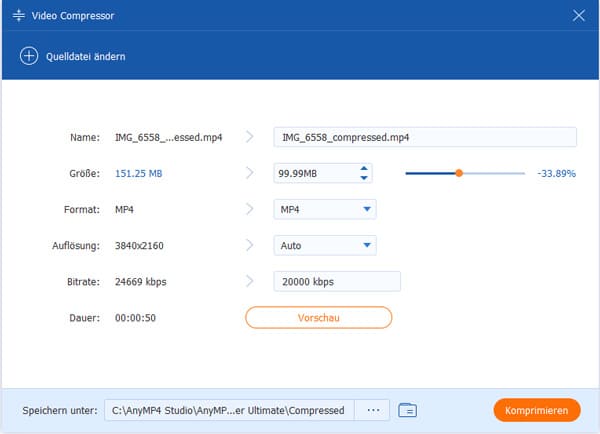The width and height of the screenshot is (600, 434).
Task: Click the save path field C:\AnyMP4 Studio
Action: coord(229,410)
